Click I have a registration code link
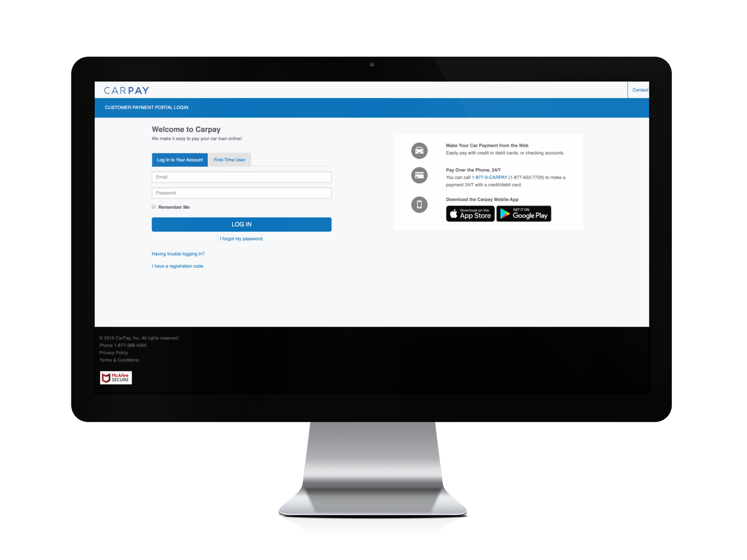Screen dimensions: 747x560 click(x=178, y=266)
